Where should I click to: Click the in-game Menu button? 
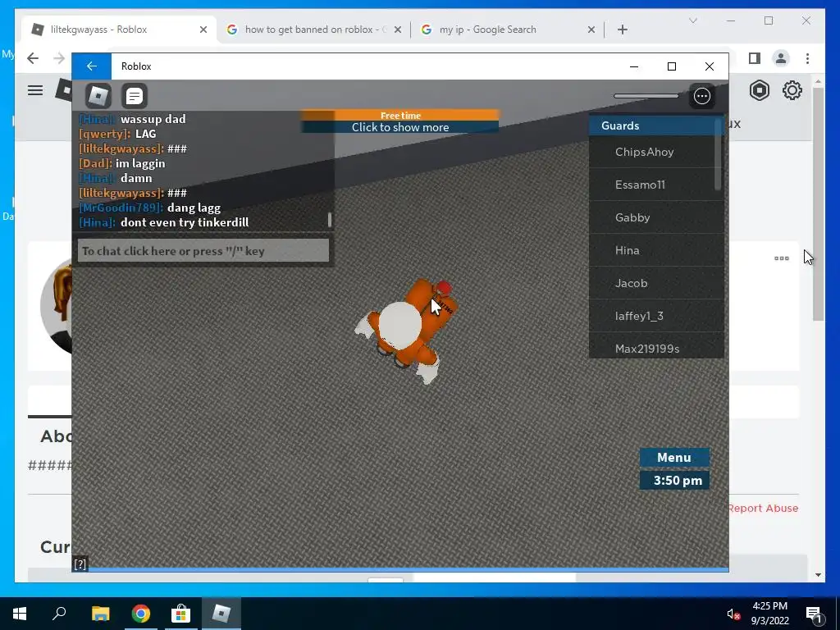tap(674, 458)
